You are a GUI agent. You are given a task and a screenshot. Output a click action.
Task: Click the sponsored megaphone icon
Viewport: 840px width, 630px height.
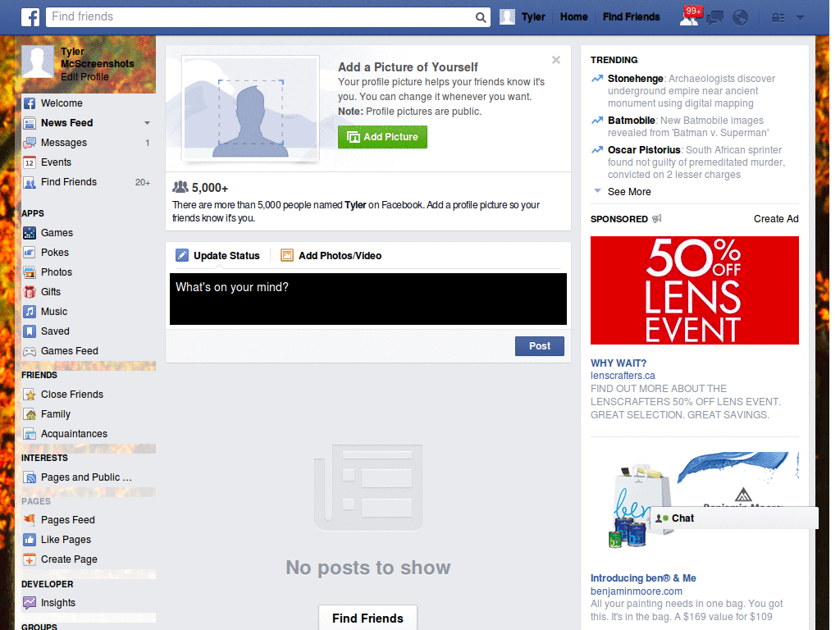click(657, 218)
